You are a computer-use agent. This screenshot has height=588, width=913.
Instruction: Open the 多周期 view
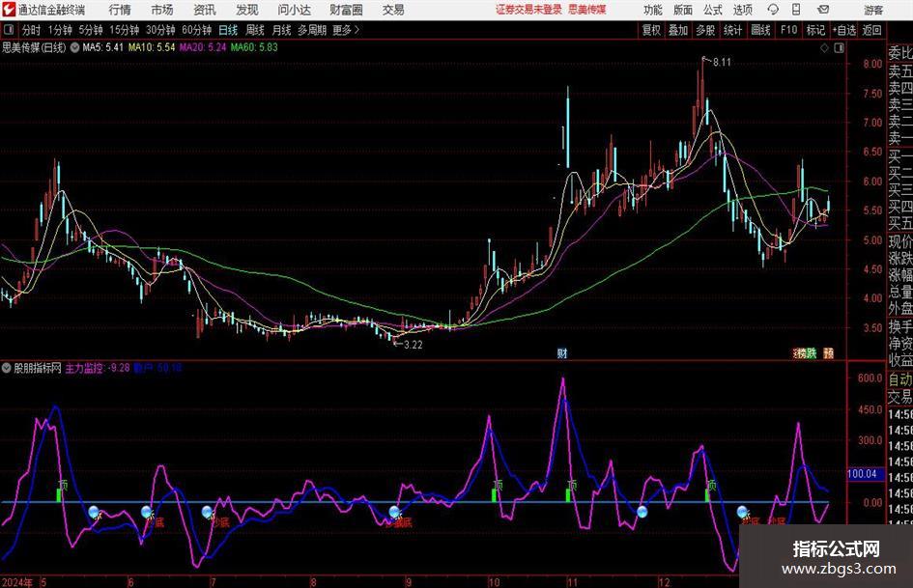coord(312,30)
